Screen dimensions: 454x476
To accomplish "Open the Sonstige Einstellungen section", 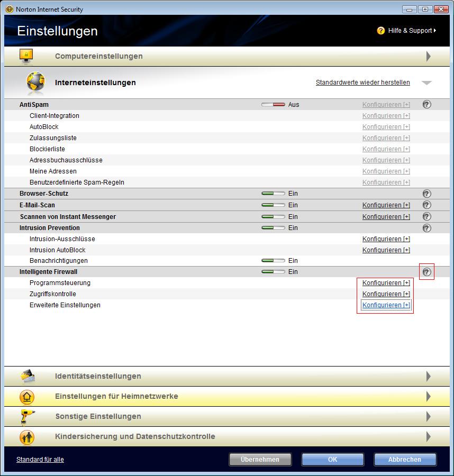I will 227,416.
